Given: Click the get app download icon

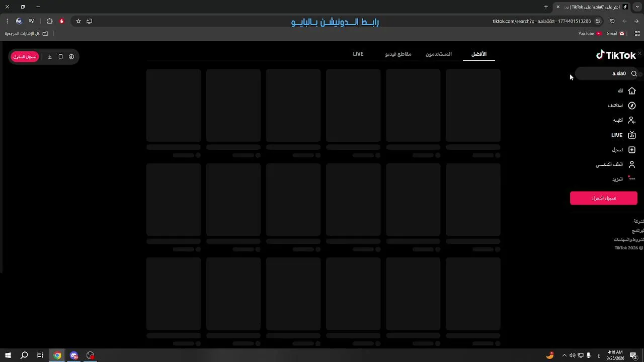Looking at the screenshot, I should coord(50,57).
